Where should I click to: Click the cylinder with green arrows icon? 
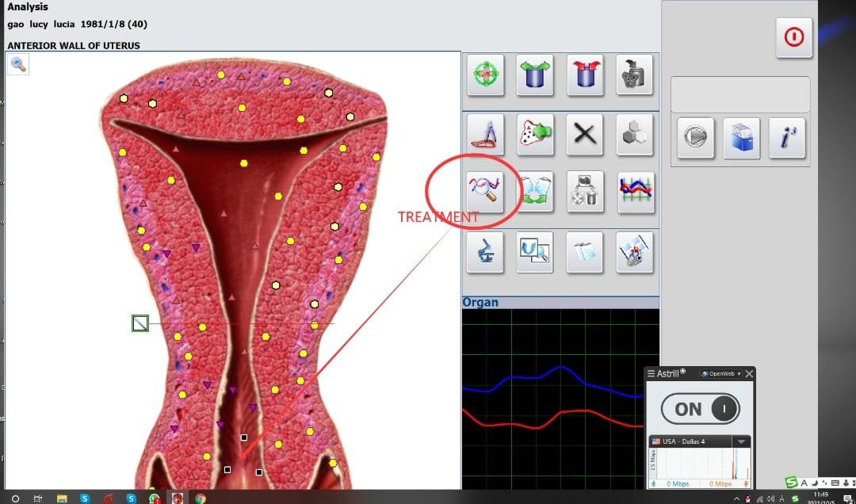(x=535, y=75)
